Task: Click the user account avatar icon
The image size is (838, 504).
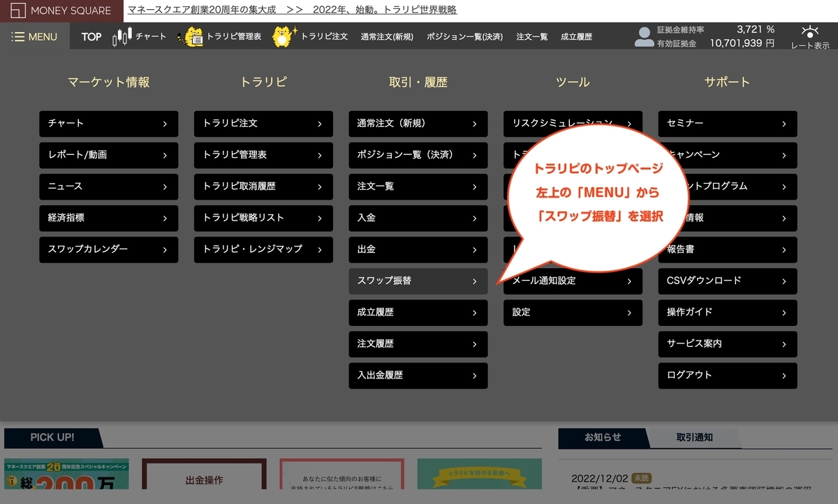Action: 645,37
